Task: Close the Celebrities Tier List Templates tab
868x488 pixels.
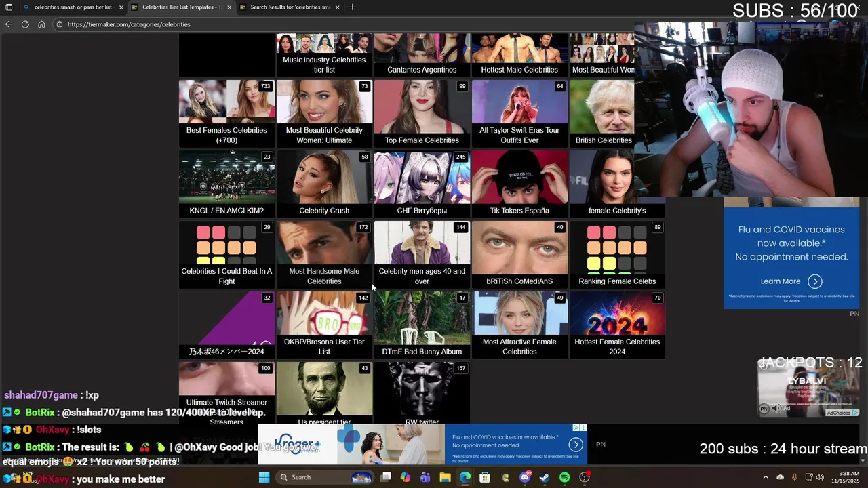Action: (229, 7)
